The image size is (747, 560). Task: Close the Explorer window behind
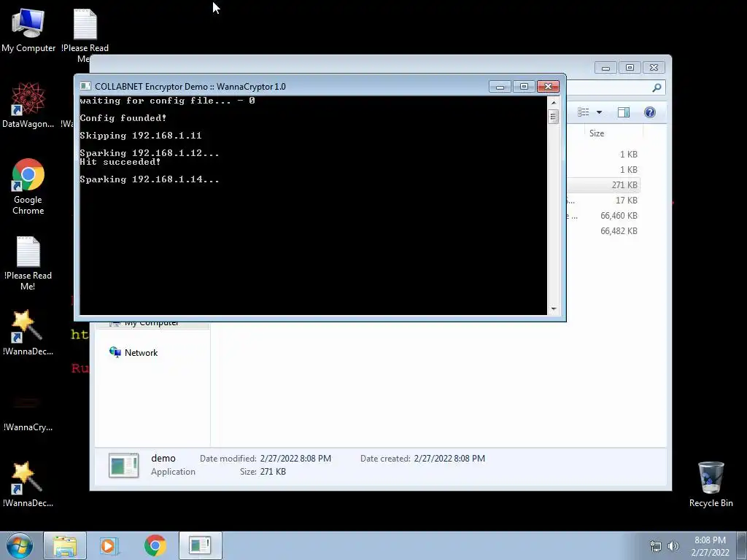coord(654,68)
